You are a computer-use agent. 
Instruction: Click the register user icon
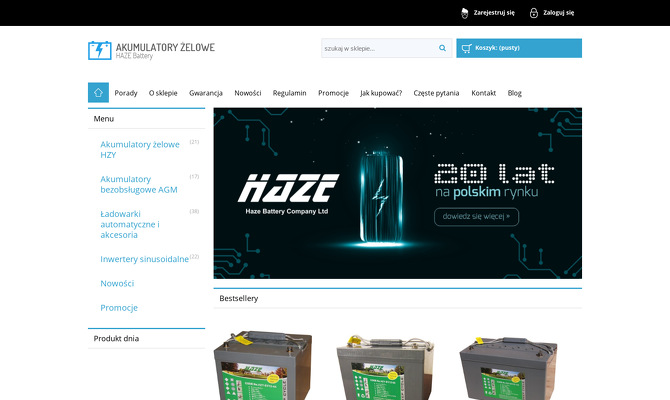[464, 13]
